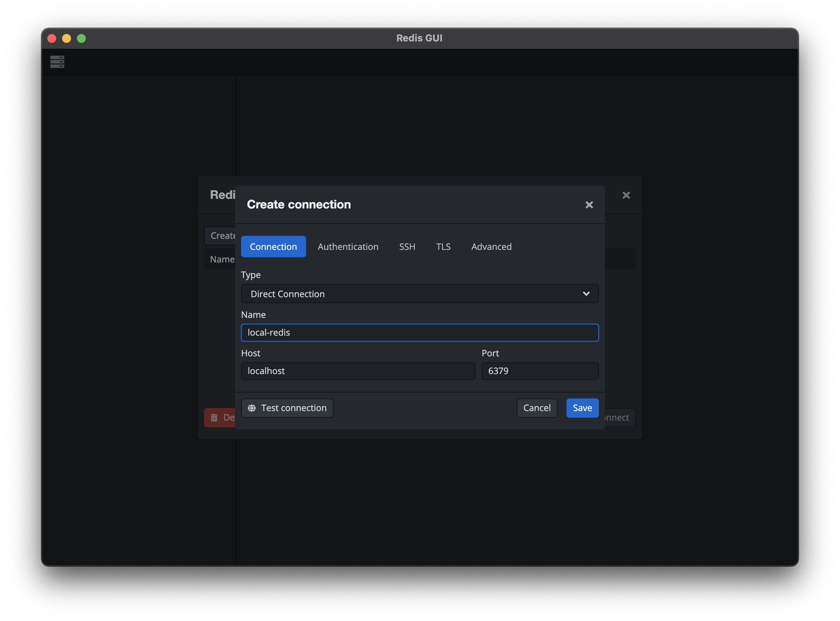
Task: Select the TLS tab
Action: click(443, 247)
